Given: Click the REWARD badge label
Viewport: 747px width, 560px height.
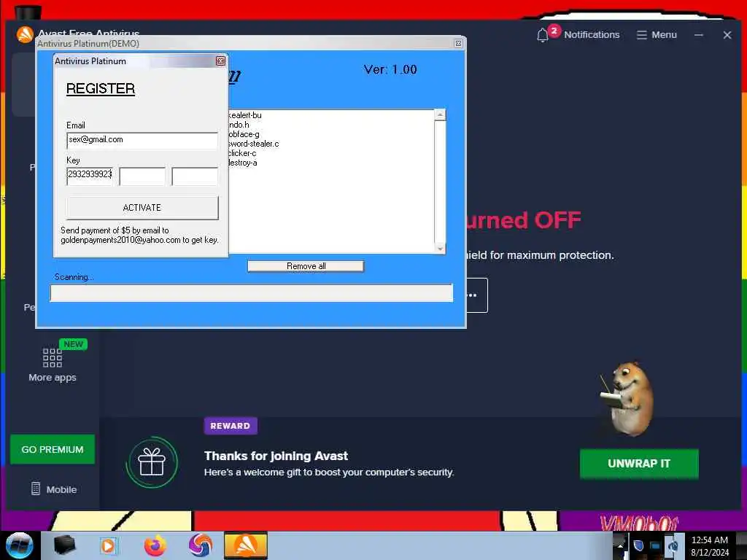Looking at the screenshot, I should point(231,426).
